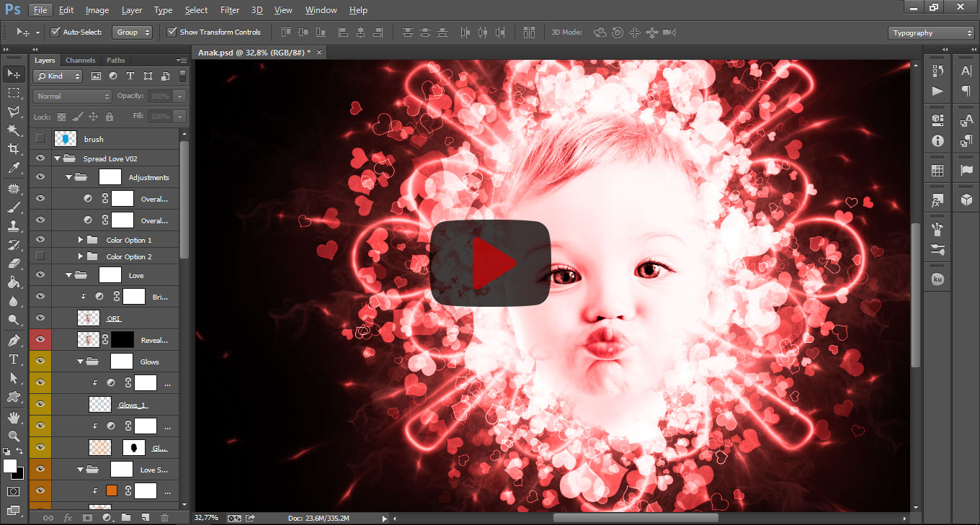Open the Filter menu

click(229, 9)
